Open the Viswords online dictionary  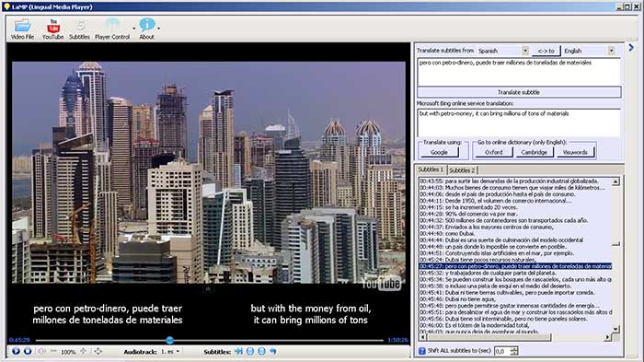pos(575,152)
